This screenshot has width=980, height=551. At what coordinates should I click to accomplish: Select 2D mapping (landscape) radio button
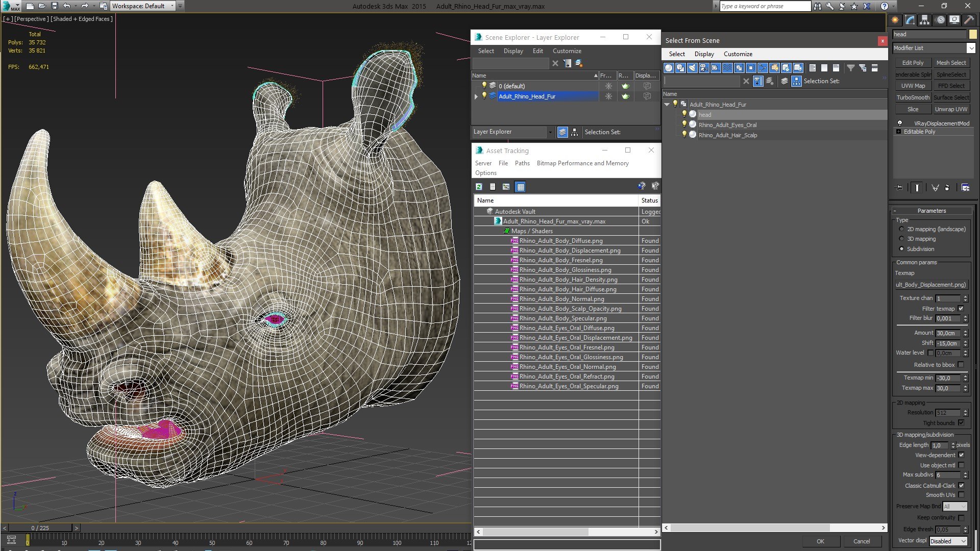click(x=901, y=229)
